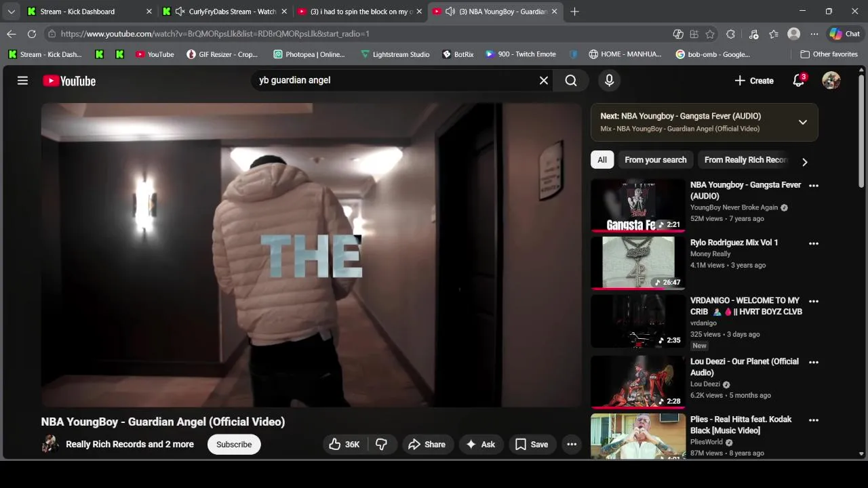Open Copilot Chat
This screenshot has width=868, height=488.
pyautogui.click(x=845, y=34)
